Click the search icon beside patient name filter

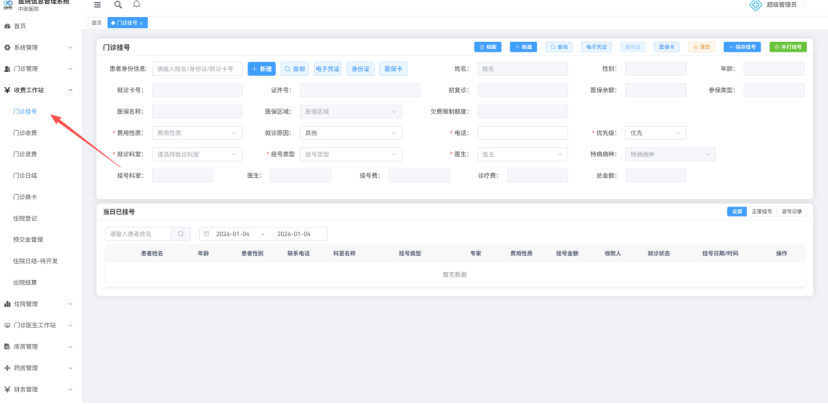[x=182, y=233]
